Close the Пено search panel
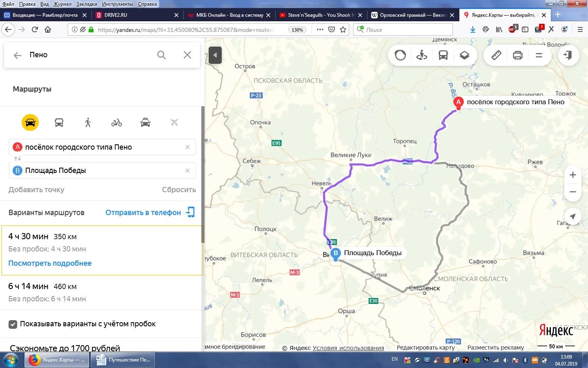 coord(187,55)
